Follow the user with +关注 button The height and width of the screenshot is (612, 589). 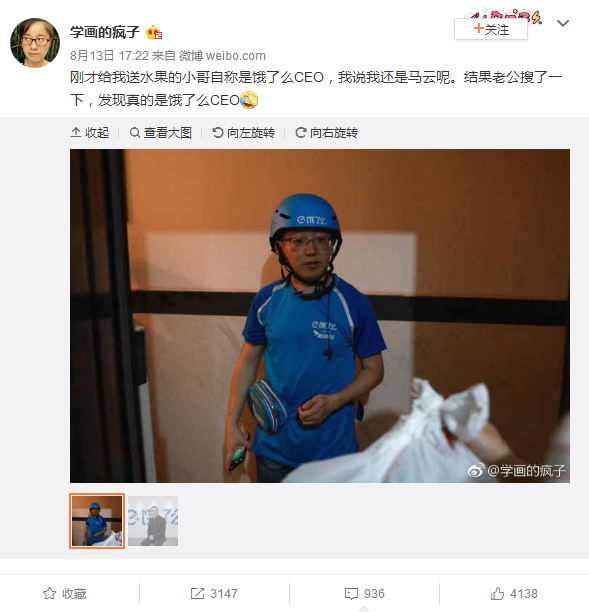(491, 29)
